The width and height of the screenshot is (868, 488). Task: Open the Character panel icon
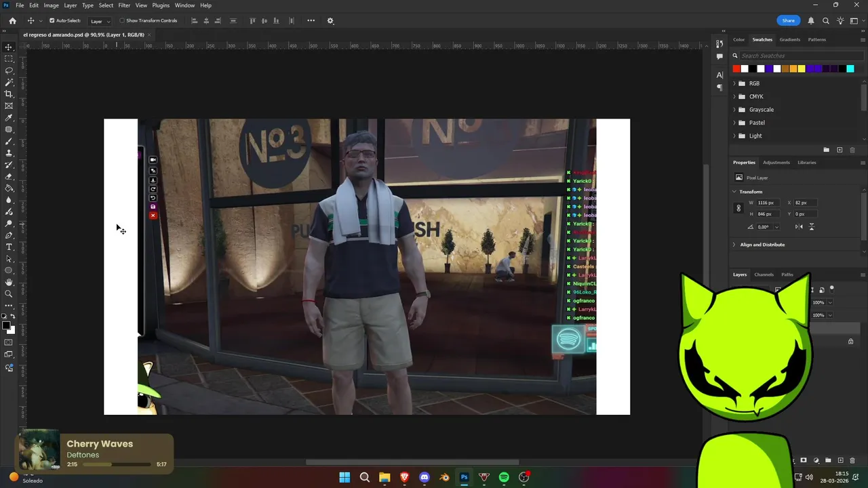tap(719, 75)
